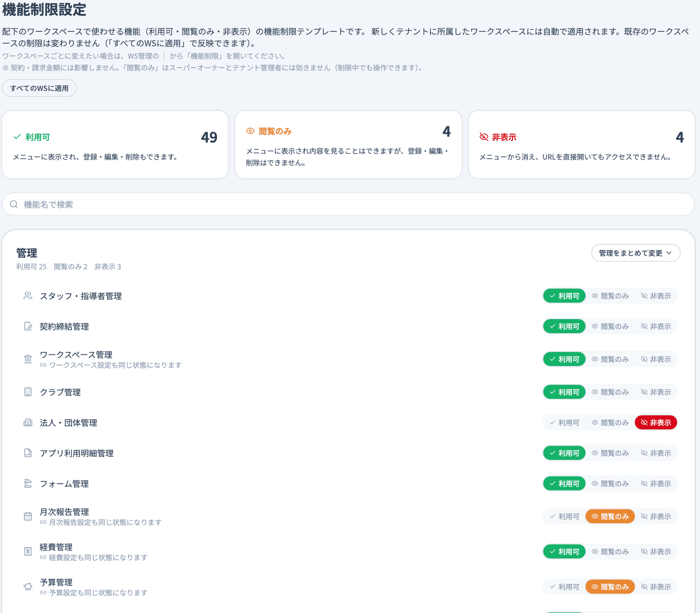Set クラブ管理 to 非表示
This screenshot has width=700, height=613.
pos(656,392)
